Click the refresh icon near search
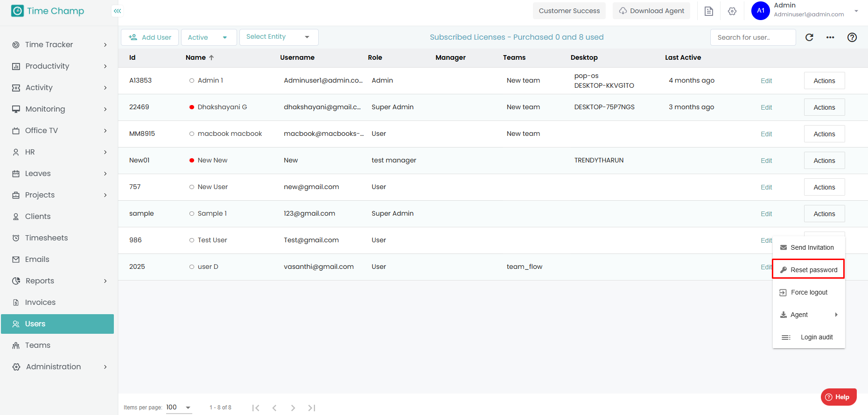Image resolution: width=868 pixels, height=415 pixels. (x=809, y=37)
